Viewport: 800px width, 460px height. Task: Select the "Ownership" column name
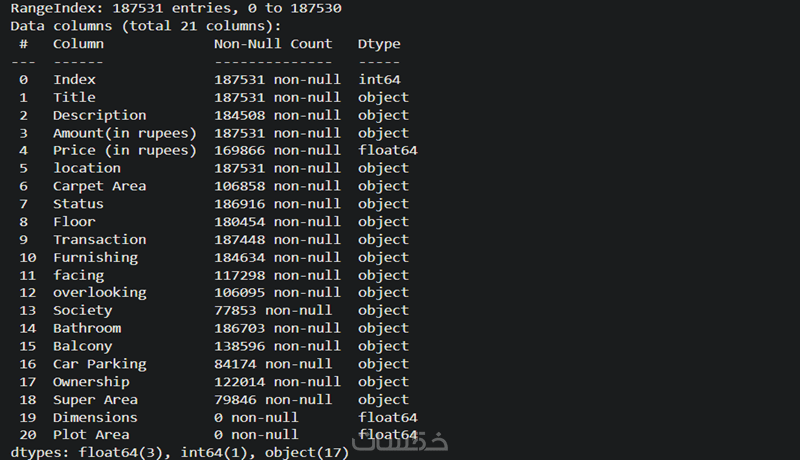pyautogui.click(x=91, y=381)
